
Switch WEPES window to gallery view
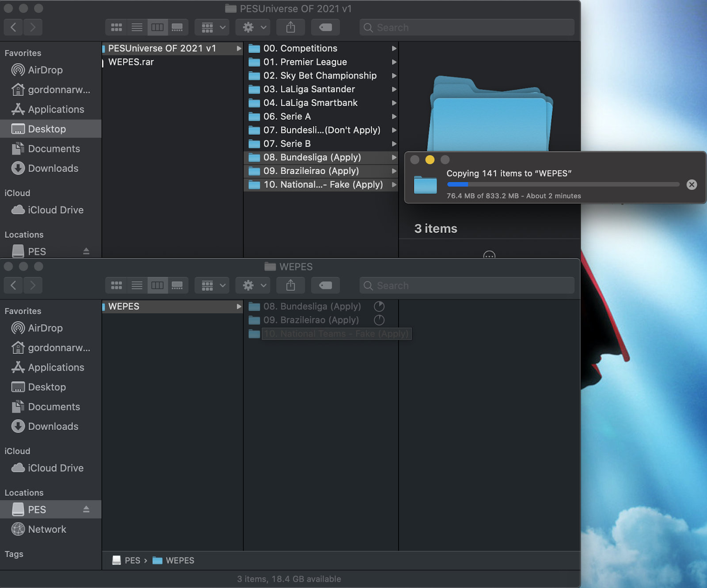178,285
